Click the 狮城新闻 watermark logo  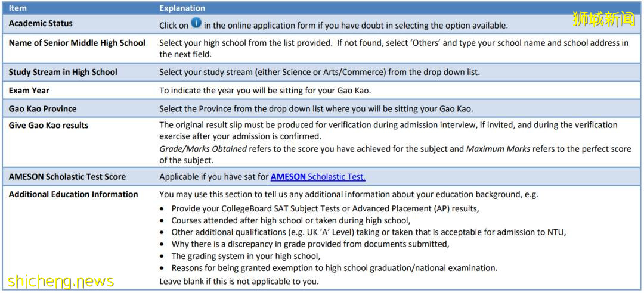tap(604, 19)
